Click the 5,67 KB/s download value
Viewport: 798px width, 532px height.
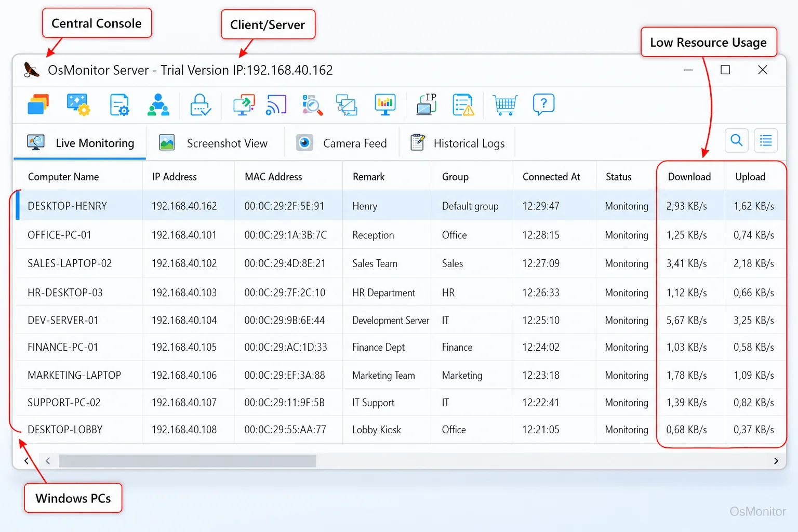687,320
